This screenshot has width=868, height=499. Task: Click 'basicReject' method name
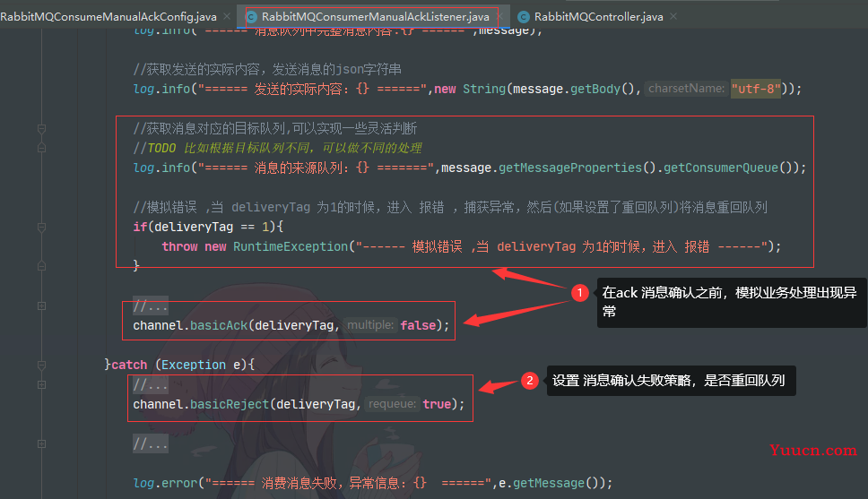click(x=230, y=404)
